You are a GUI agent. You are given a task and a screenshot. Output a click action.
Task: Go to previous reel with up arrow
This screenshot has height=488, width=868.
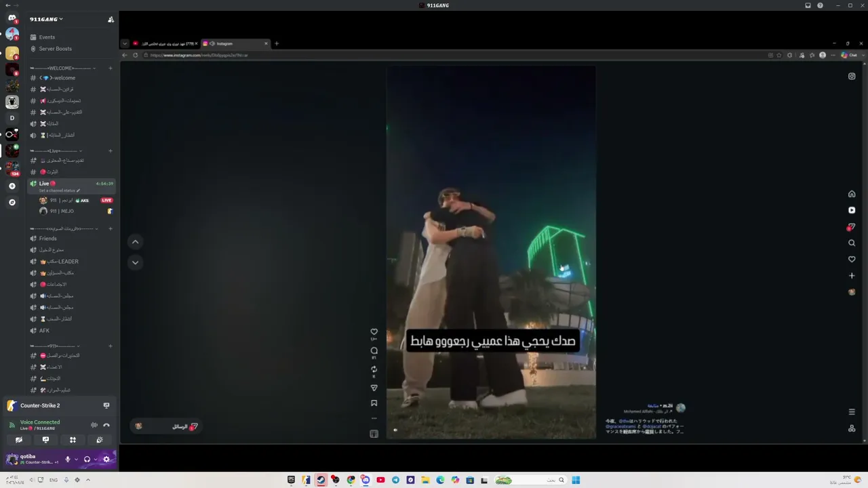point(135,242)
